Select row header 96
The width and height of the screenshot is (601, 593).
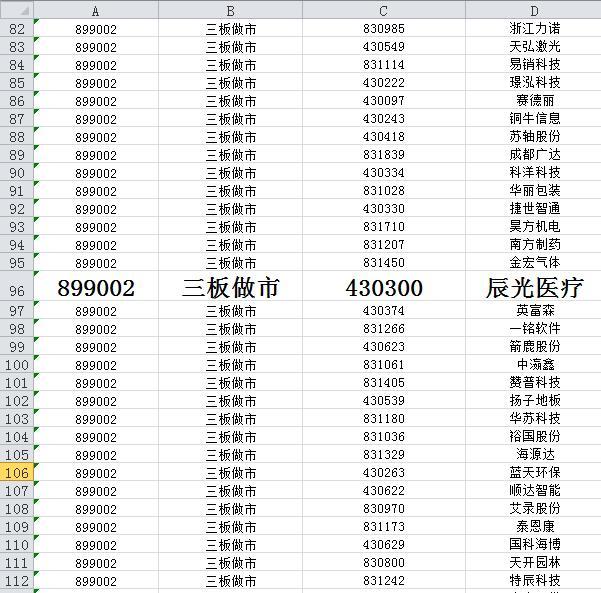16,286
